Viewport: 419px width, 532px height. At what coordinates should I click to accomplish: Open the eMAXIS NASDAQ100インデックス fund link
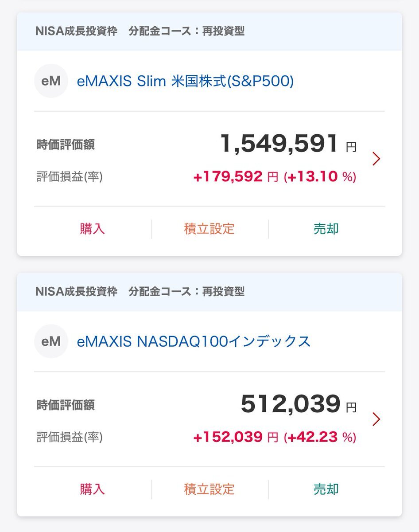194,341
